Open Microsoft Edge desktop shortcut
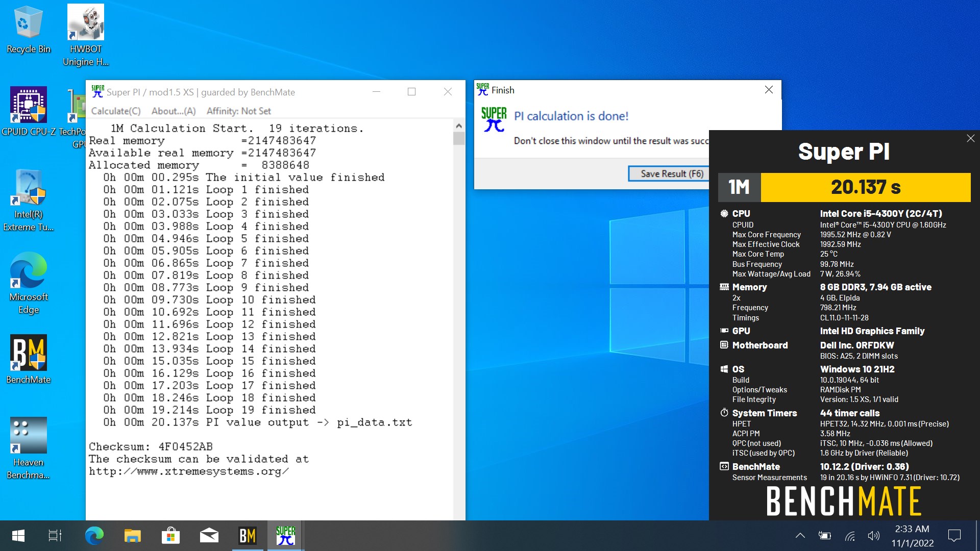Screen dimensions: 980x551 click(x=29, y=283)
